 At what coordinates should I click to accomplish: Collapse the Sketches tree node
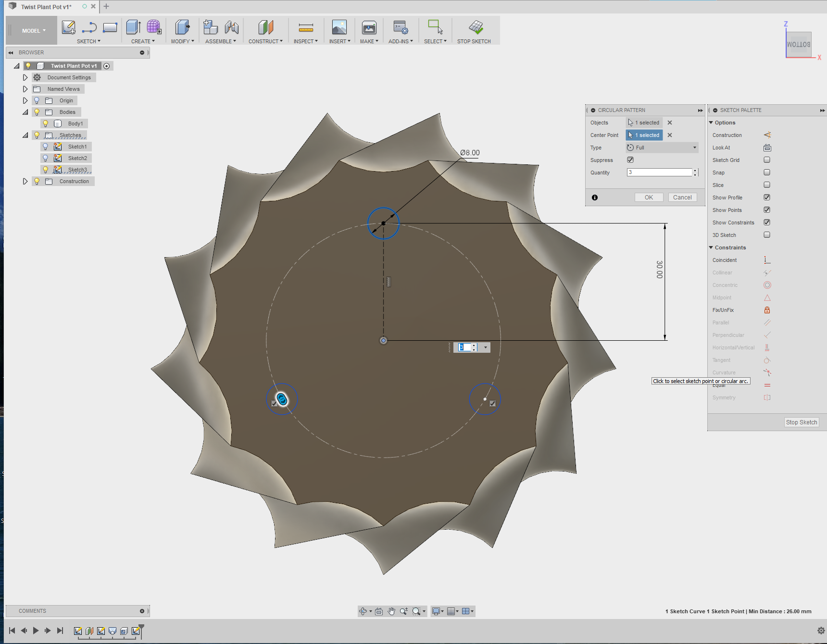click(x=25, y=135)
